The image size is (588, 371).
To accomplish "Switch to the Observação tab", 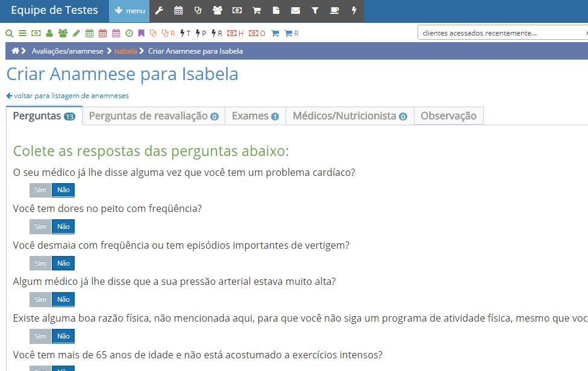I will (448, 116).
